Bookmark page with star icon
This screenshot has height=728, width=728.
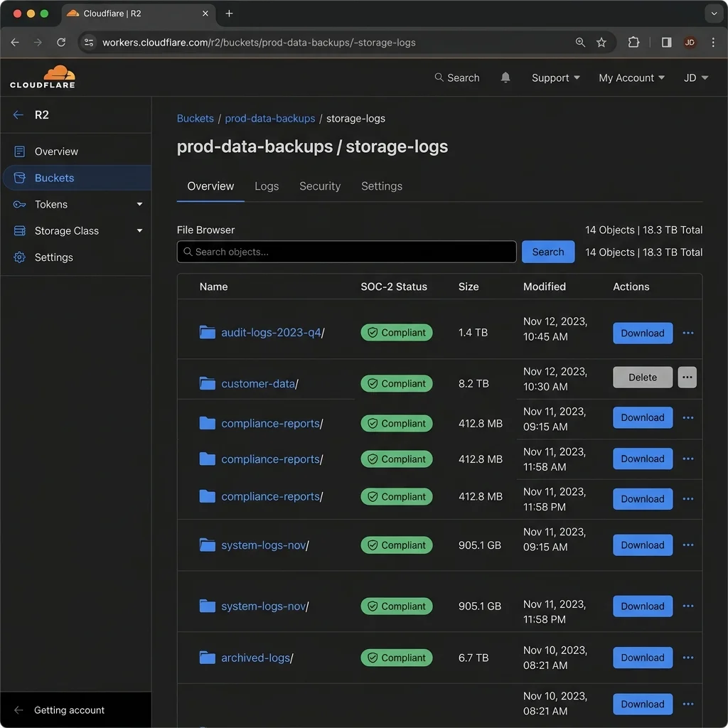point(601,42)
